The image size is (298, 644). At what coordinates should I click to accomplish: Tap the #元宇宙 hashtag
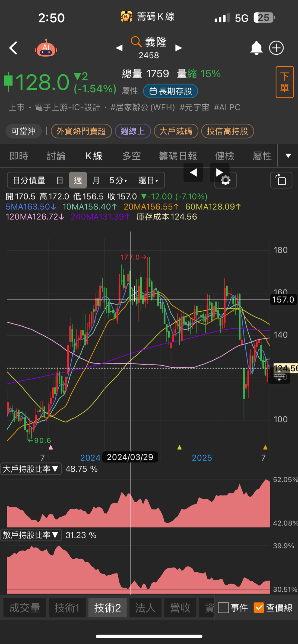click(194, 107)
